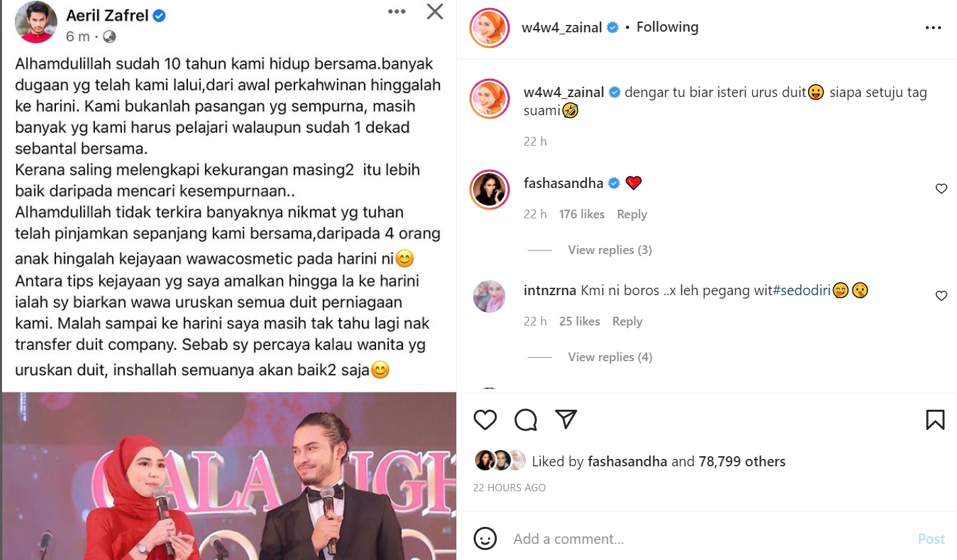The image size is (957, 560).
Task: Click the Following button
Action: (667, 27)
